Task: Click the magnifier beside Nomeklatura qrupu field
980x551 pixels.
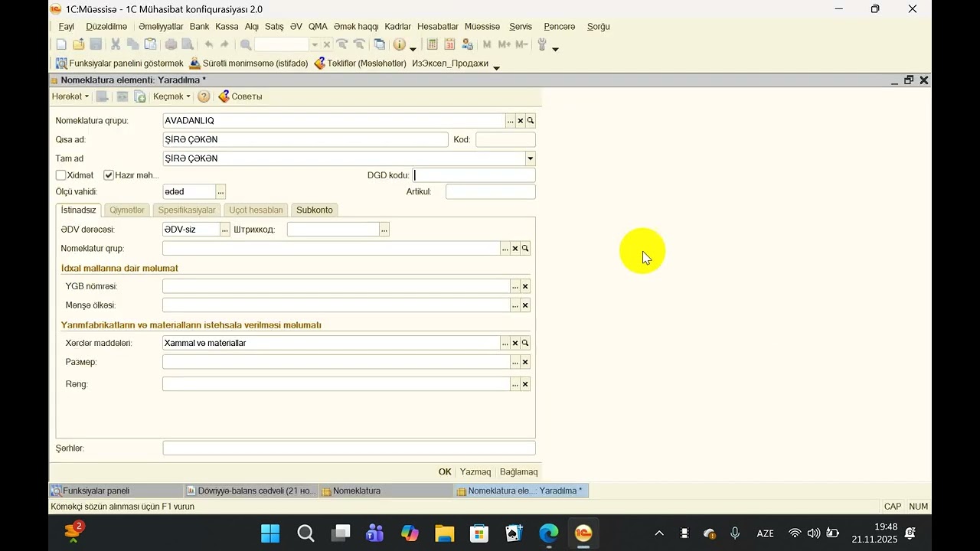Action: 531,121
